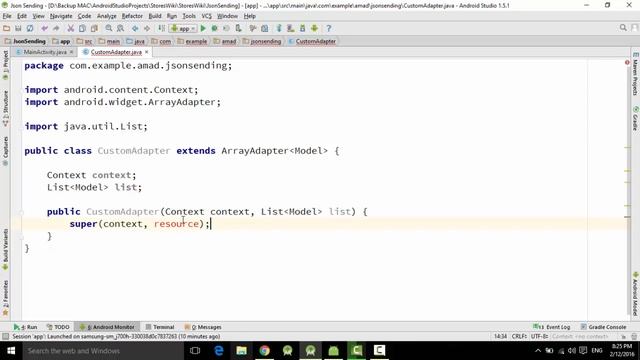Viewport: 640px width, 360px height.
Task: Toggle the Build Variants tool window
Action: pyautogui.click(x=5, y=249)
